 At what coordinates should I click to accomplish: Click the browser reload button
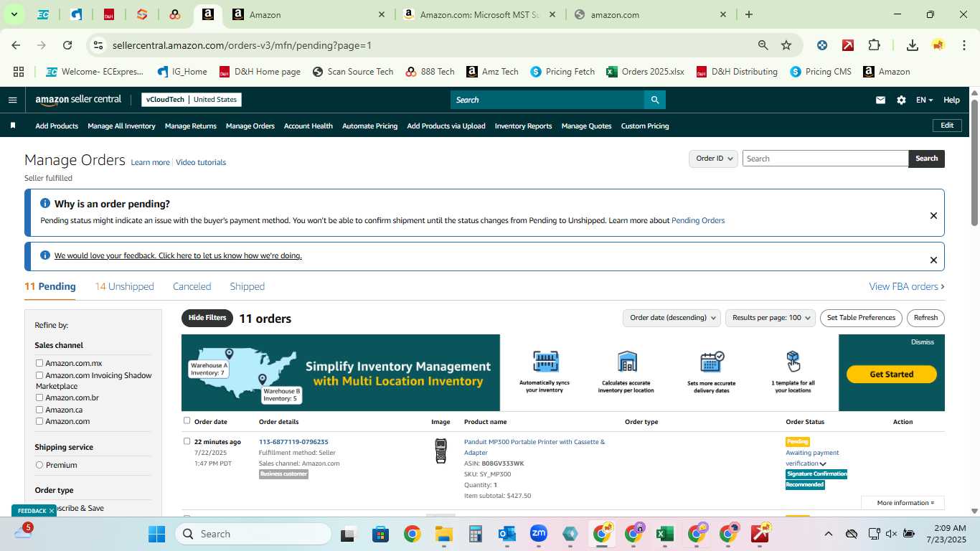click(67, 45)
